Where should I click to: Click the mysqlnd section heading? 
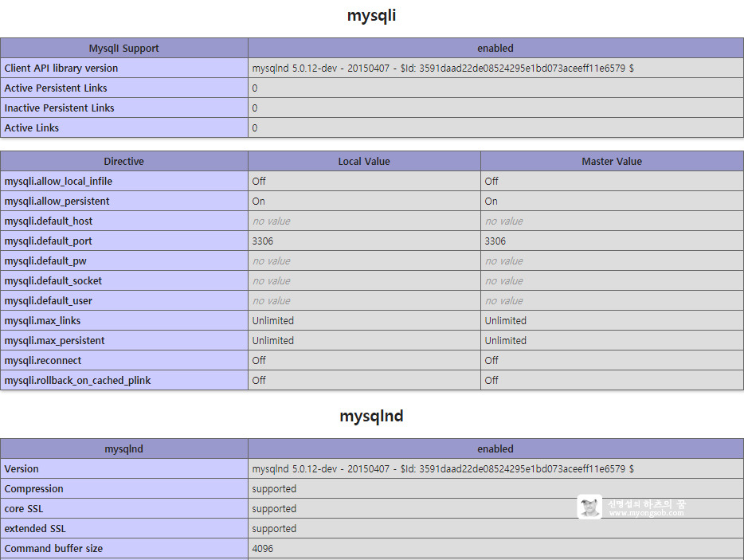[371, 416]
